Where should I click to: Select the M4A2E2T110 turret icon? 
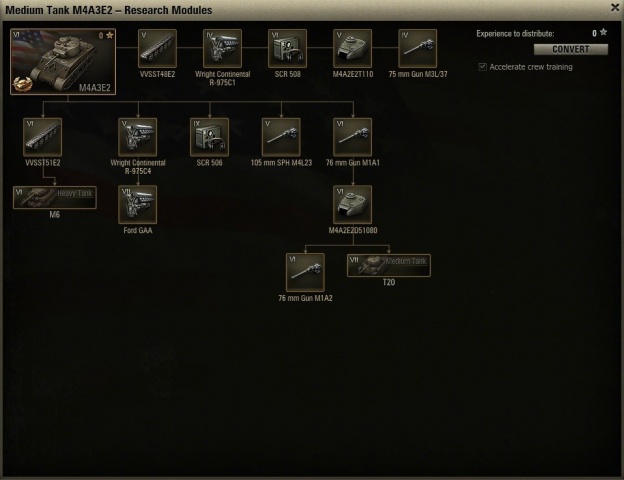[x=352, y=48]
